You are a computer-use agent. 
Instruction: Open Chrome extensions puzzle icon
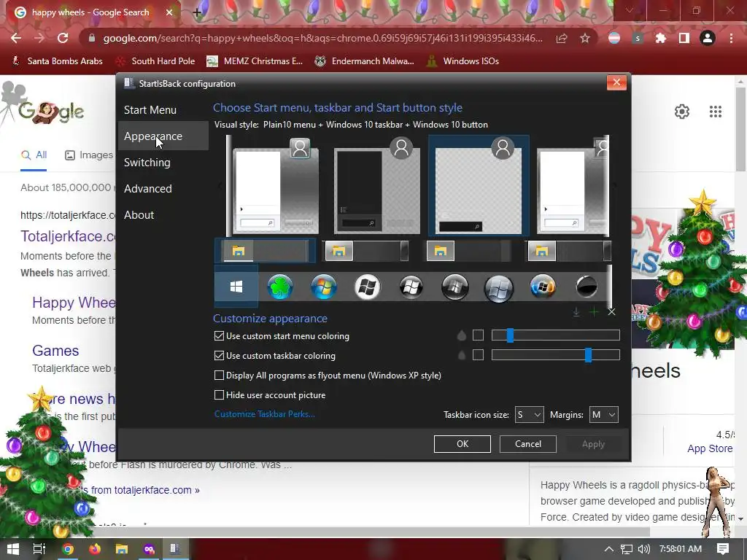tap(660, 38)
